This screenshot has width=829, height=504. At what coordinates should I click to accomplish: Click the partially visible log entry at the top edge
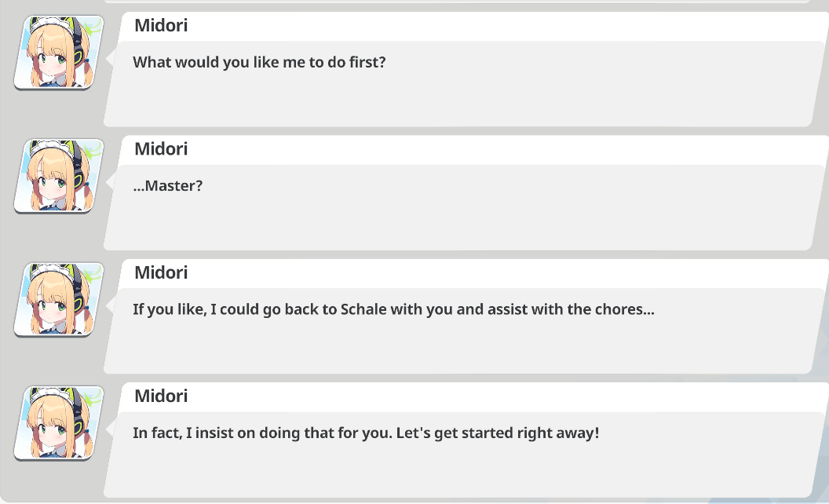pos(463,2)
